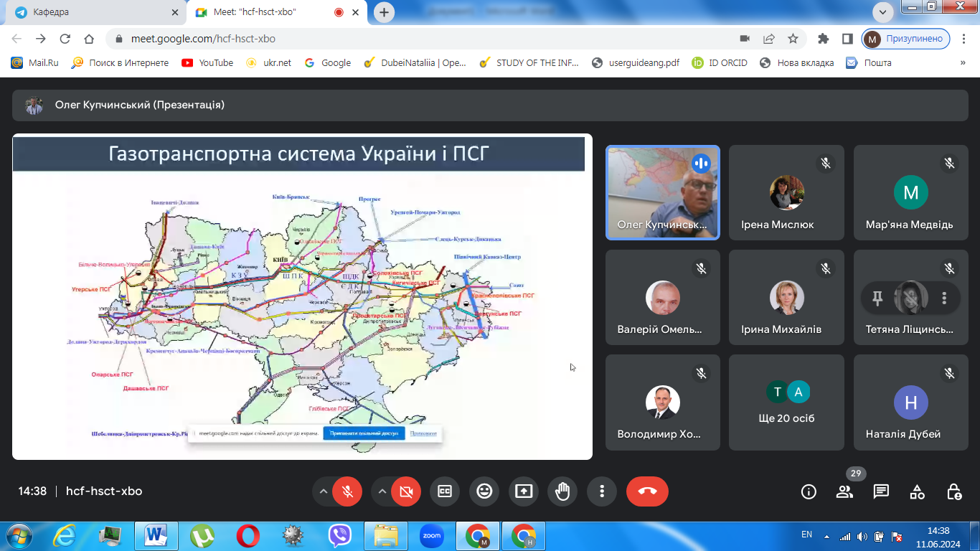Viewport: 980px width, 551px height.
Task: Click the blue stop sharing button
Action: [364, 433]
